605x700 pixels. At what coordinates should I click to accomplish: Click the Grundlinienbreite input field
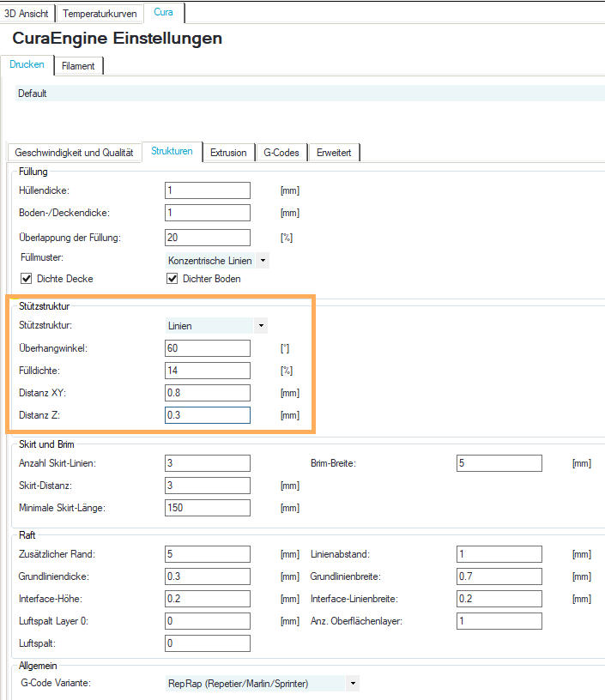click(499, 576)
